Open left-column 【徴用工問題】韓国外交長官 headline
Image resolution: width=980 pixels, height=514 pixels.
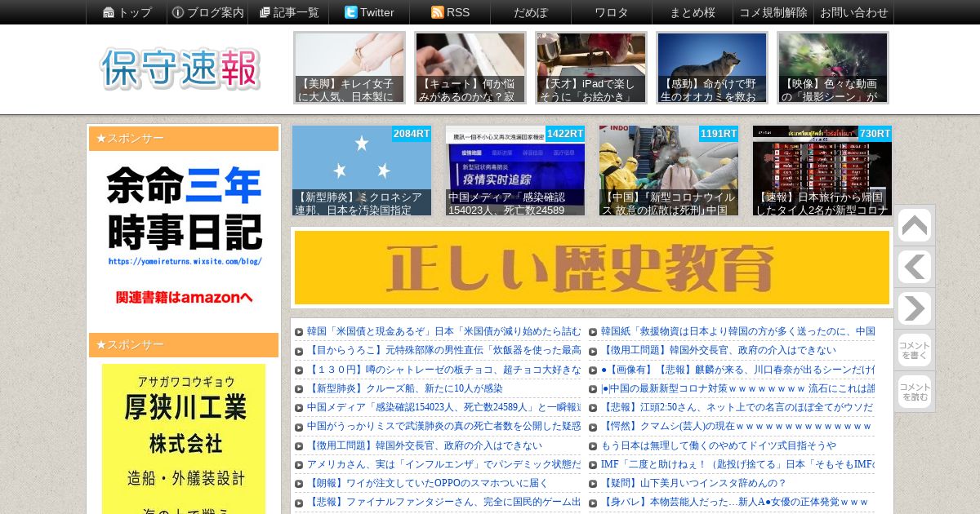[425, 445]
